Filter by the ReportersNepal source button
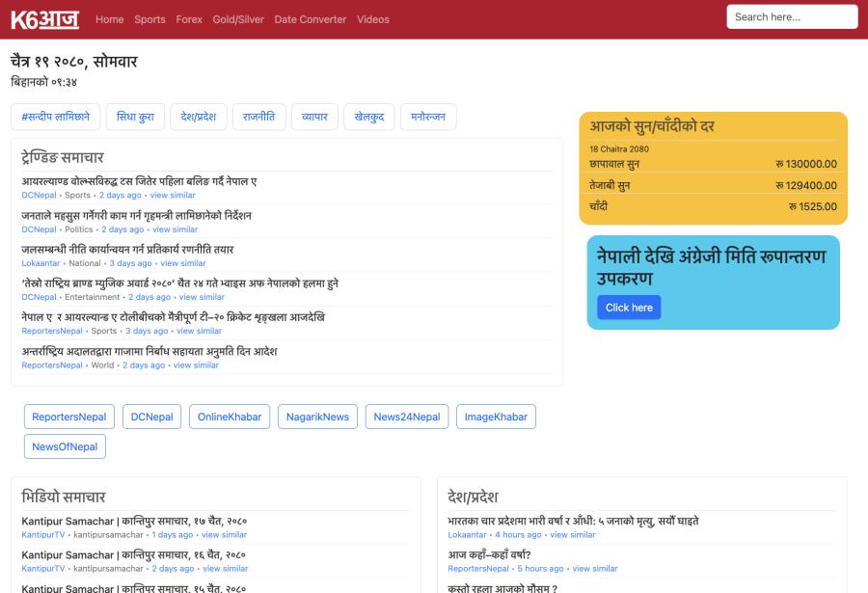Image resolution: width=868 pixels, height=593 pixels. [x=69, y=417]
